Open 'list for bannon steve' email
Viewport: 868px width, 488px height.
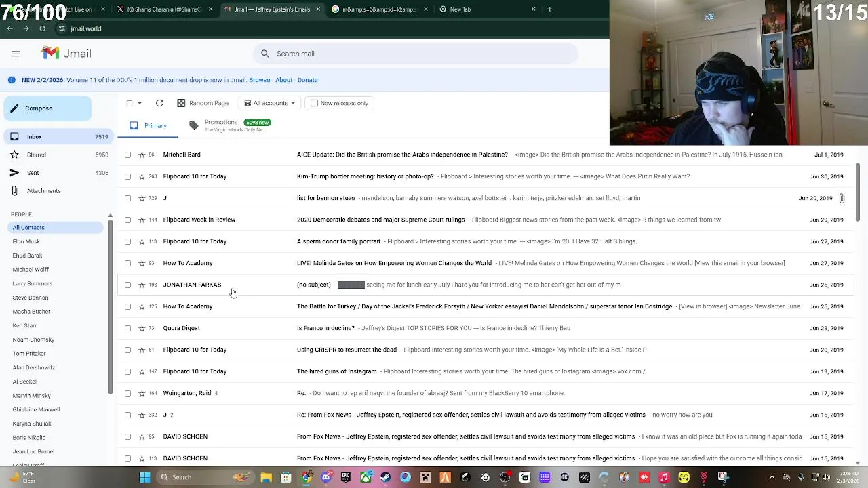(485, 198)
